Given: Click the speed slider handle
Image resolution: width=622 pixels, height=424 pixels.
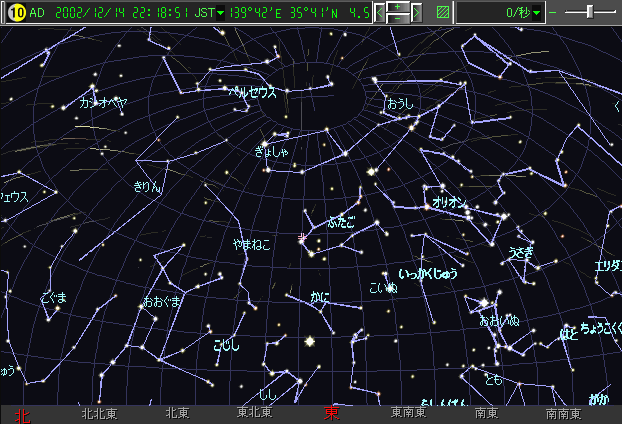Looking at the screenshot, I should pos(590,12).
